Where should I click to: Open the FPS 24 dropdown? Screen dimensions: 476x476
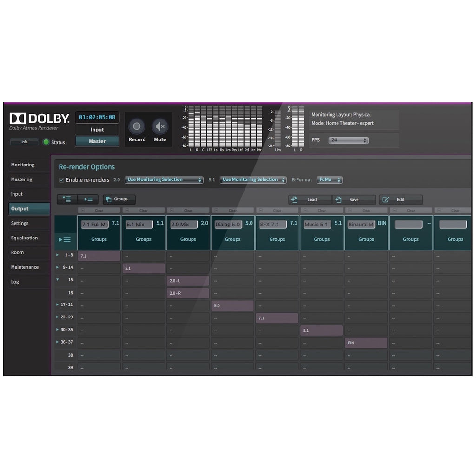click(349, 140)
